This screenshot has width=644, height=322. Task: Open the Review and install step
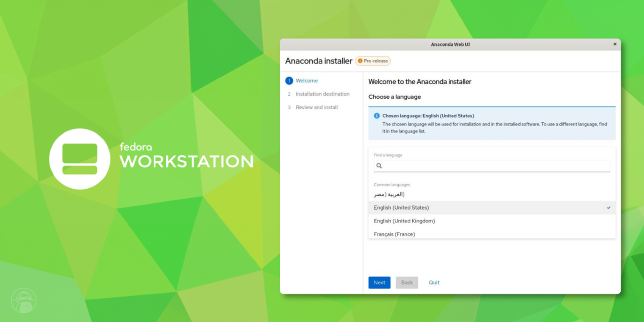316,107
